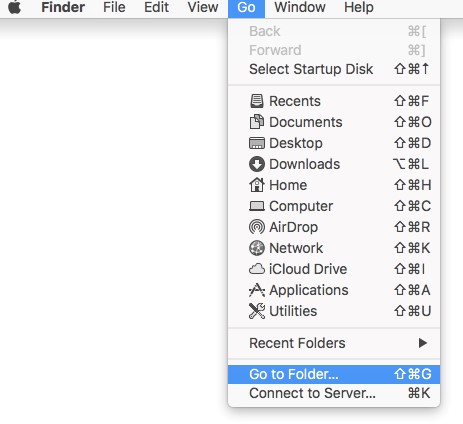Open the Computer location entry
This screenshot has width=463, height=424.
pyautogui.click(x=334, y=206)
